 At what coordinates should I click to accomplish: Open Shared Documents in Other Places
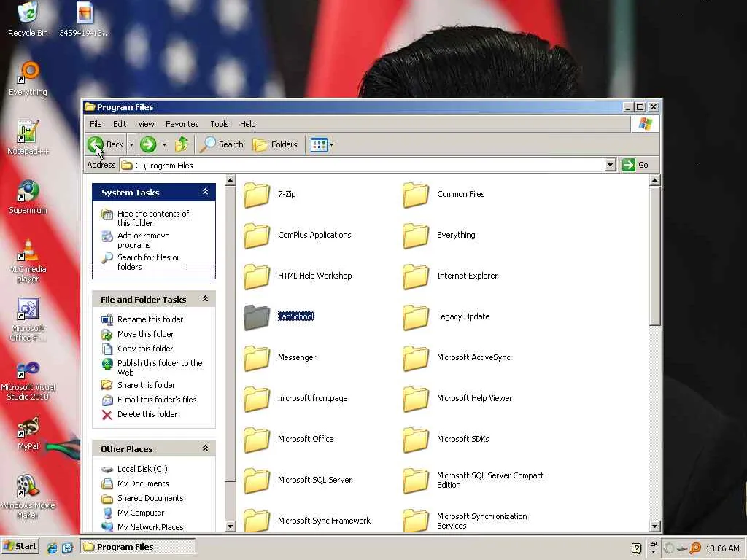click(x=150, y=498)
